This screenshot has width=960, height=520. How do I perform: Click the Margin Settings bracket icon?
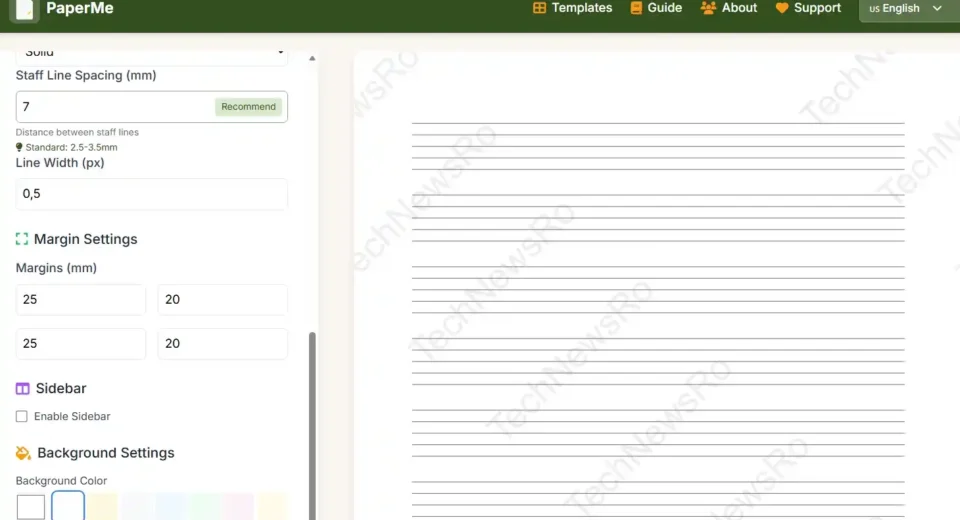coord(22,239)
